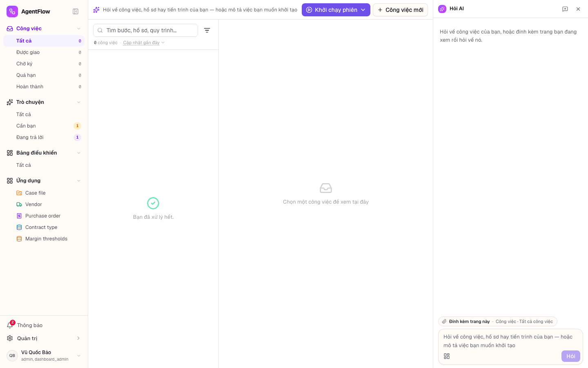This screenshot has height=368, width=588.
Task: Click the Case file icon
Action: tap(19, 193)
